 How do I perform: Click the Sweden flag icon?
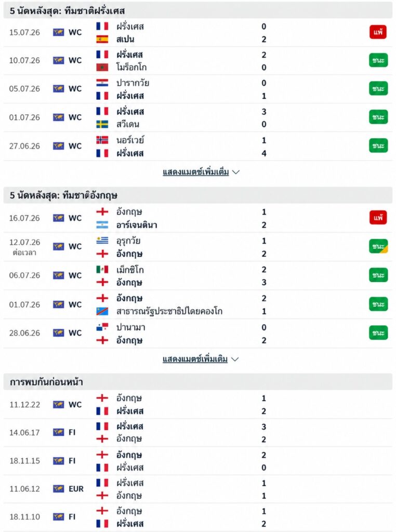pyautogui.click(x=102, y=124)
